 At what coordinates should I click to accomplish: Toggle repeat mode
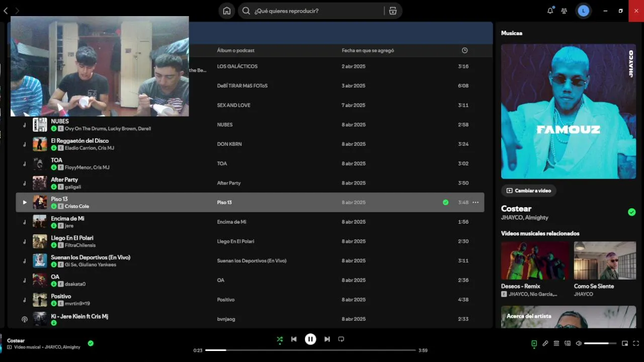pos(341,339)
